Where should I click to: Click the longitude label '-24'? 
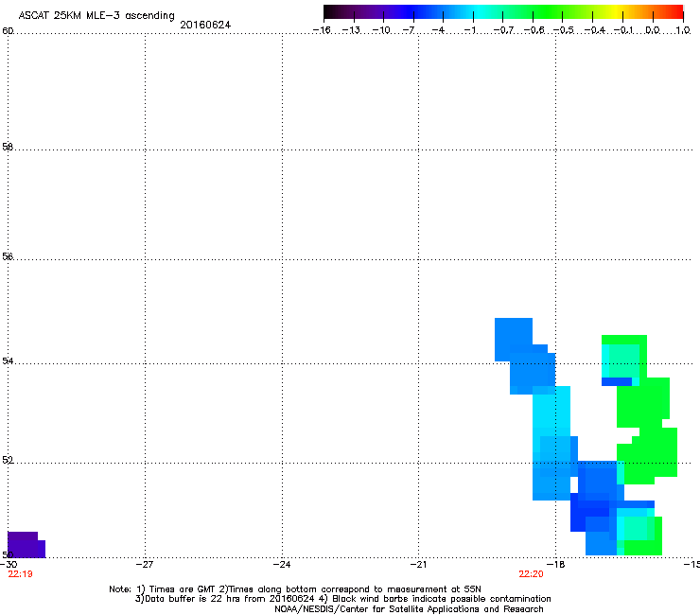(x=282, y=564)
